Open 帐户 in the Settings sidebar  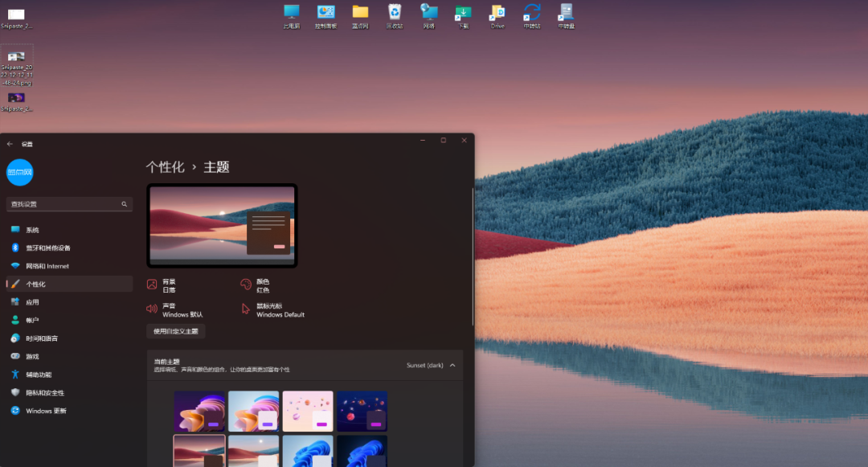pos(69,321)
